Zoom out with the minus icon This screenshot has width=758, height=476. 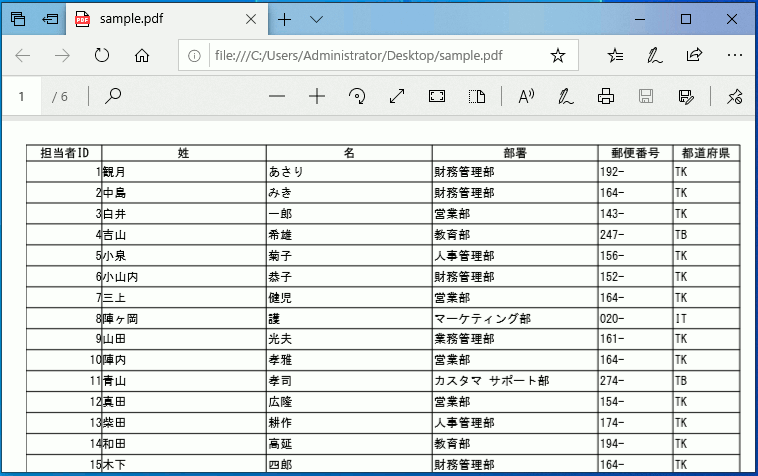click(x=277, y=96)
